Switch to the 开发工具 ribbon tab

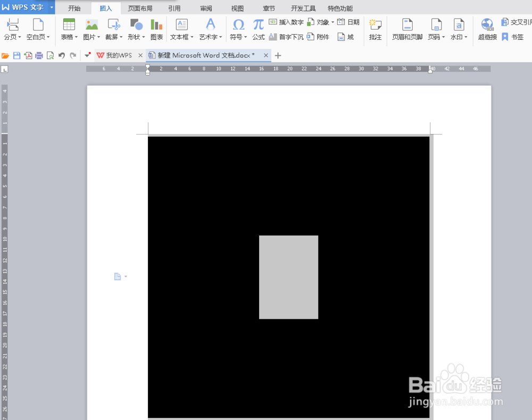(303, 8)
